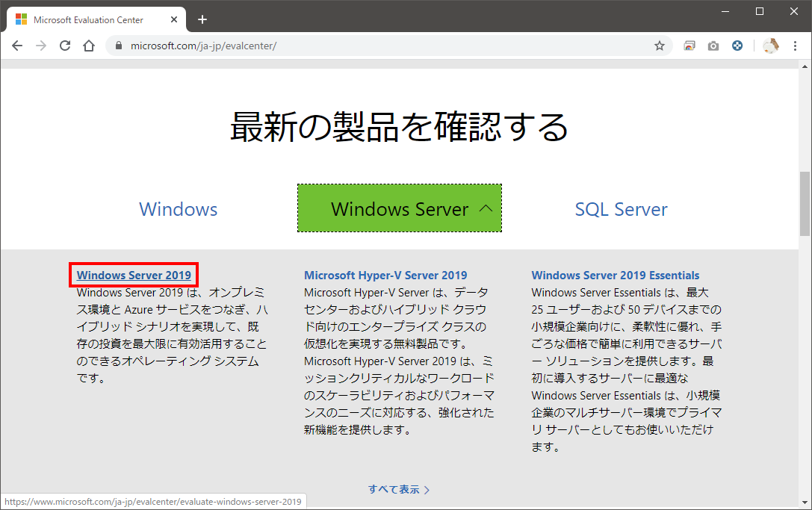This screenshot has height=510, width=812.
Task: Click the back navigation arrow
Action: (17, 46)
